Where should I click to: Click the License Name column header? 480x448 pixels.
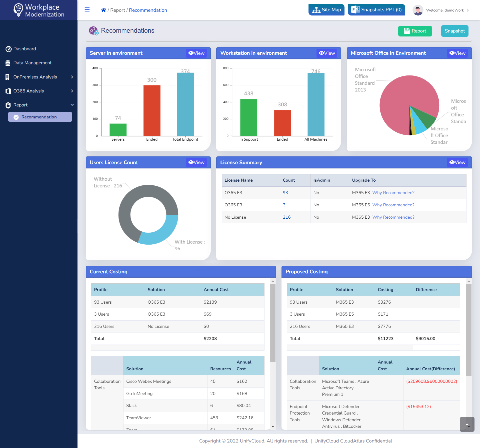tap(251, 180)
